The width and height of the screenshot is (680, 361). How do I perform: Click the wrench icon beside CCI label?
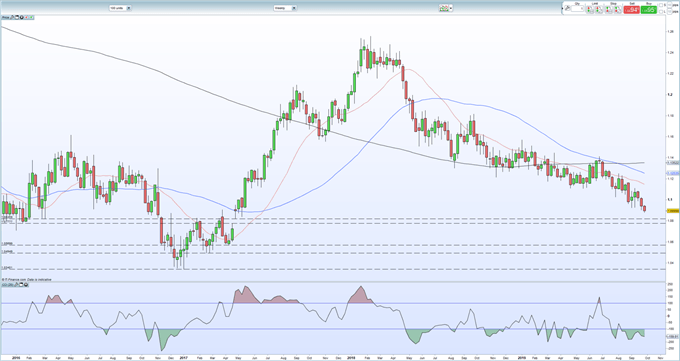coord(16,285)
